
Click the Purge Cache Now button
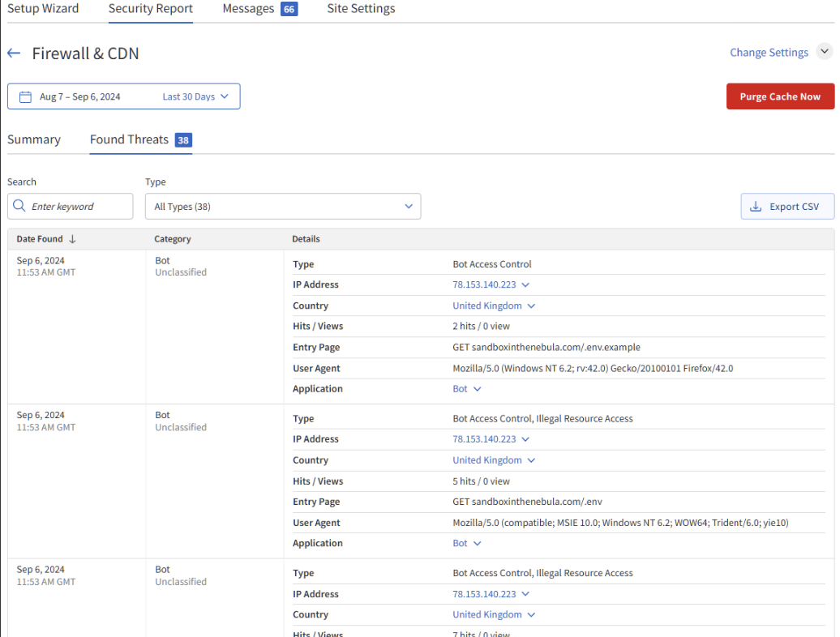(780, 96)
